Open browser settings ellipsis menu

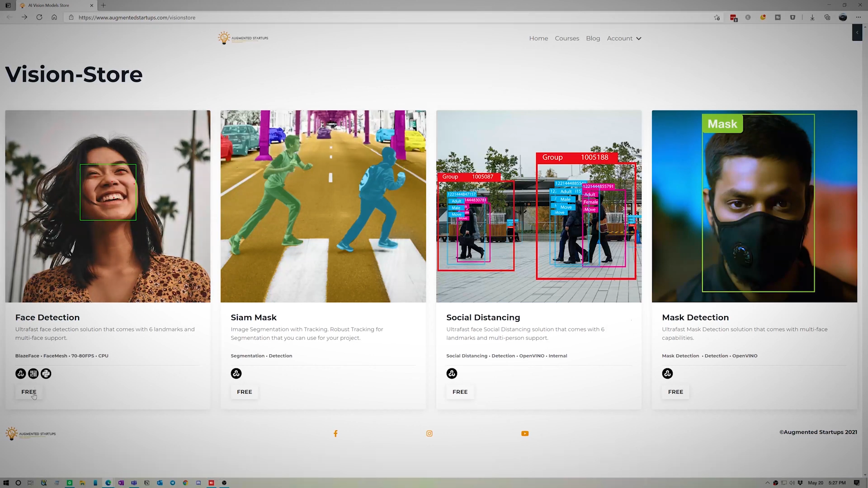859,18
